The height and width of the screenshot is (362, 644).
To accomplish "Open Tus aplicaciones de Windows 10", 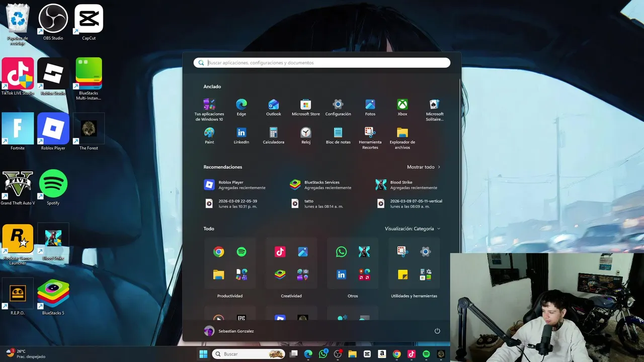I will point(209,110).
